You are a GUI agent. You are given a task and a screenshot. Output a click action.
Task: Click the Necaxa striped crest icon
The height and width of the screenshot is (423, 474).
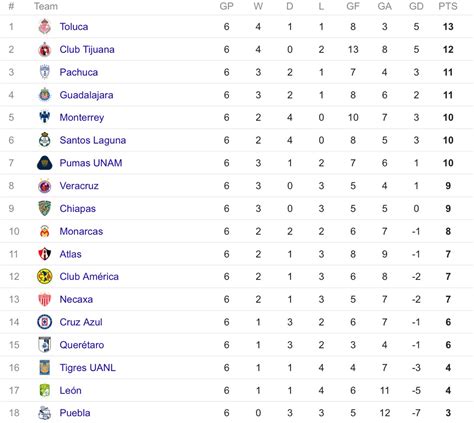click(x=45, y=299)
